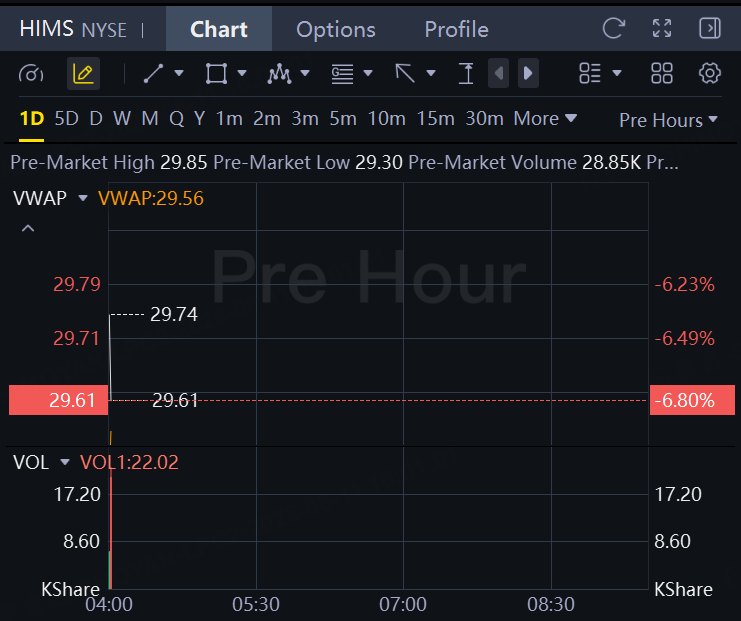The height and width of the screenshot is (621, 741).
Task: Open the chart settings gear
Action: (x=709, y=73)
